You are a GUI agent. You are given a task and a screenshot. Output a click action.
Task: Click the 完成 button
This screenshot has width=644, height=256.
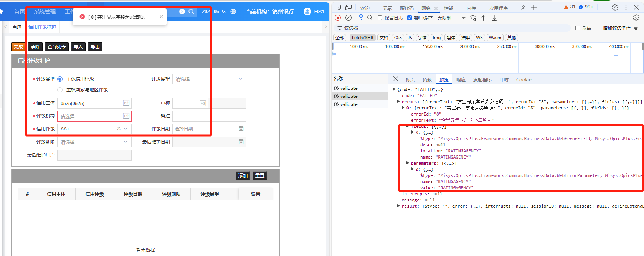18,47
